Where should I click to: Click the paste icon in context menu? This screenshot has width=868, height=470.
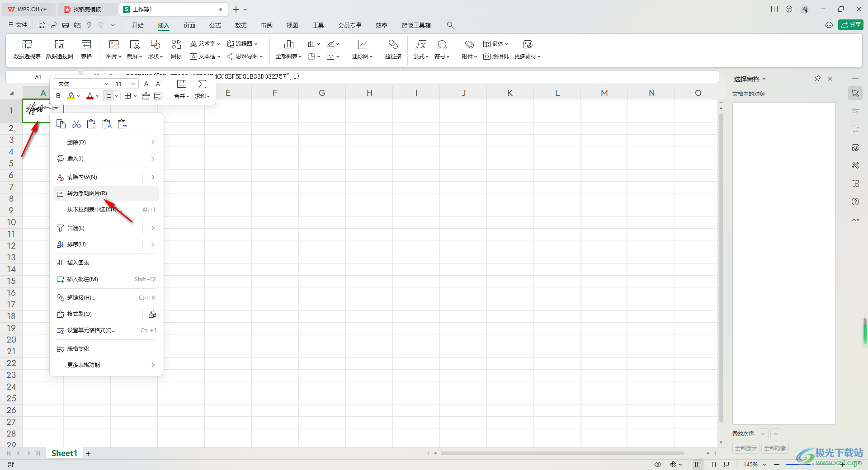[x=92, y=124]
